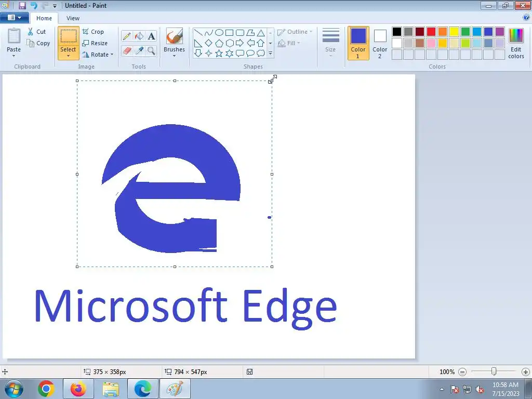This screenshot has height=399, width=532.
Task: Click the Undo arrow in title bar
Action: 34,5
